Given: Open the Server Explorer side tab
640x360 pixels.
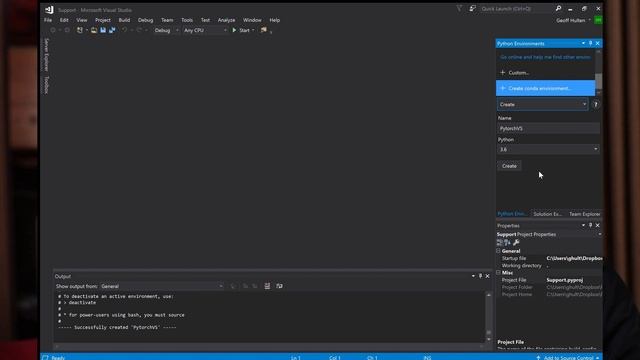Looking at the screenshot, I should pyautogui.click(x=46, y=54).
